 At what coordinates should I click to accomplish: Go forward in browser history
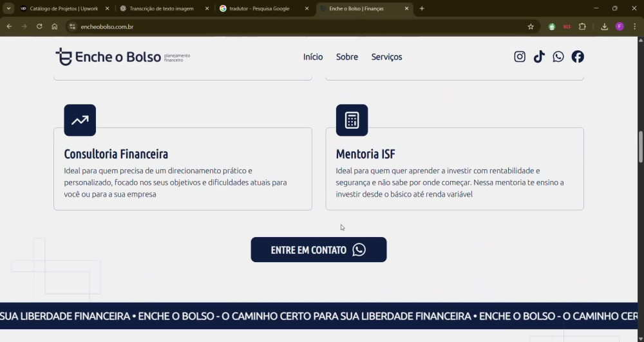pos(24,26)
